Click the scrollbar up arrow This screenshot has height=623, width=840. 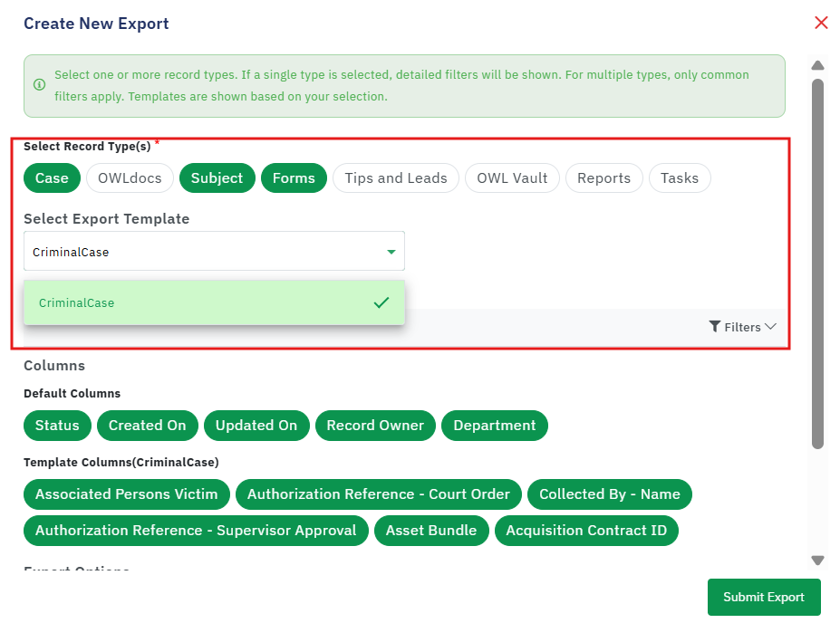[x=817, y=65]
